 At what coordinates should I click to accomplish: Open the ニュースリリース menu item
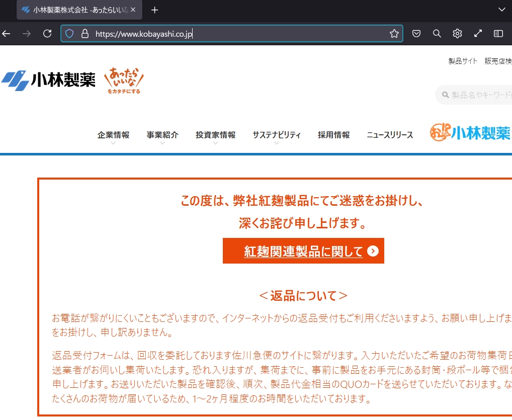tap(390, 135)
